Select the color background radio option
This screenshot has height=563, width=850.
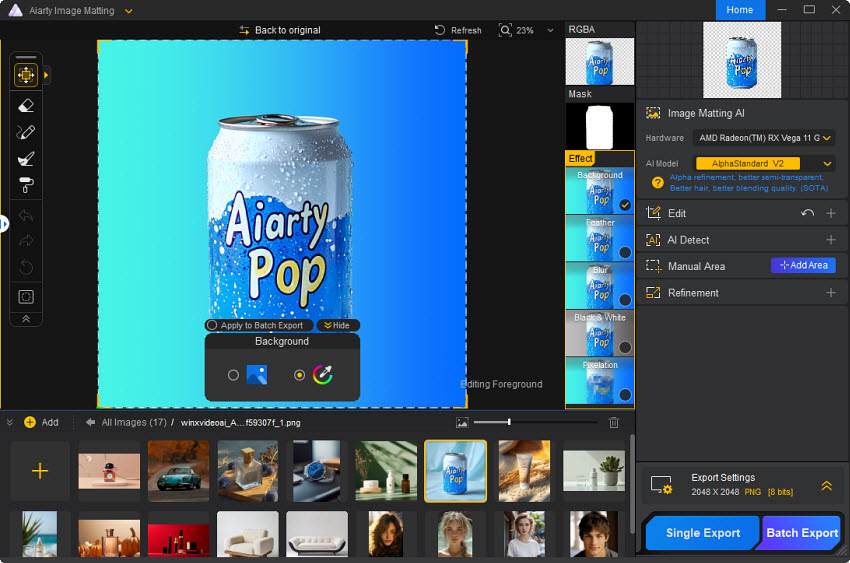click(299, 375)
